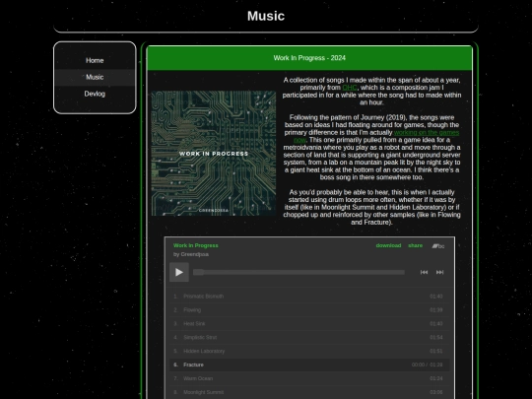Play the Work In Progress album

pyautogui.click(x=179, y=272)
